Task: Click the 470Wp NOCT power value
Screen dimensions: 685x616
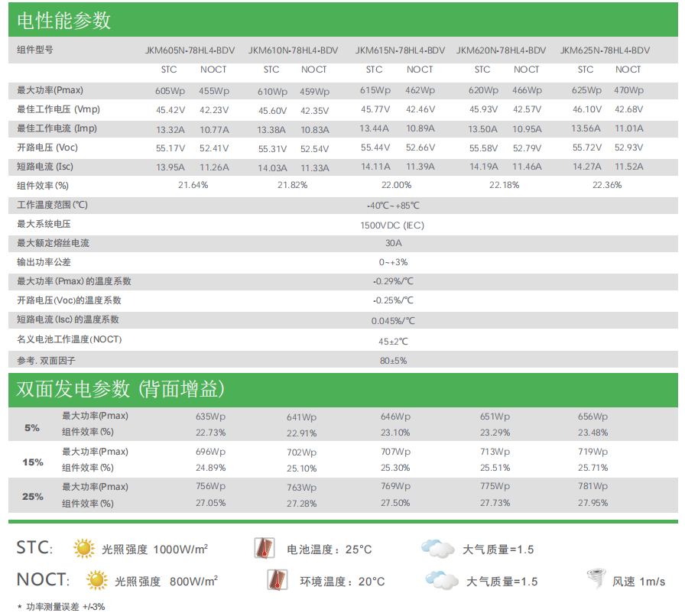Action: 628,90
